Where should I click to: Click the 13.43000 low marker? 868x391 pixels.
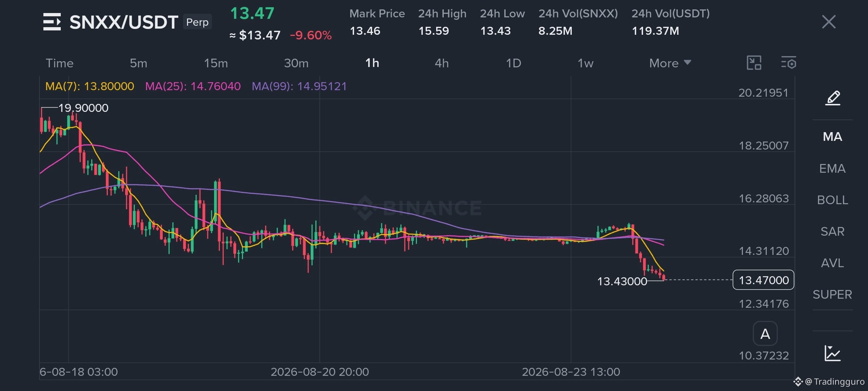click(x=622, y=281)
